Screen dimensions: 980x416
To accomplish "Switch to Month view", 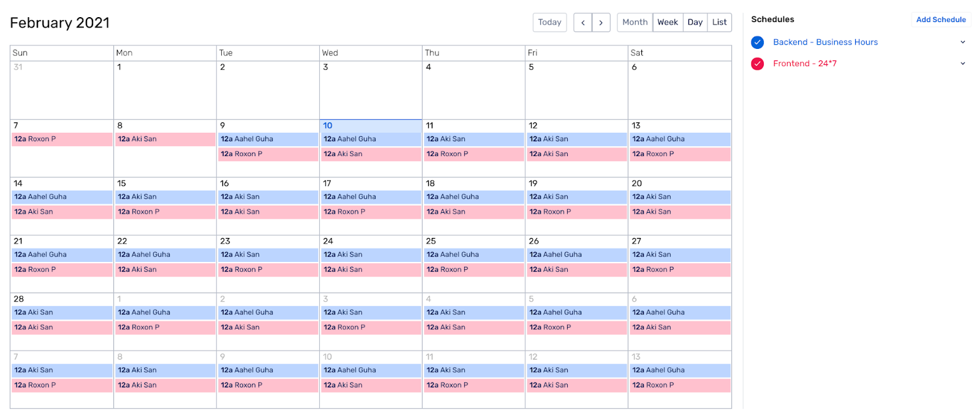I will (x=635, y=23).
